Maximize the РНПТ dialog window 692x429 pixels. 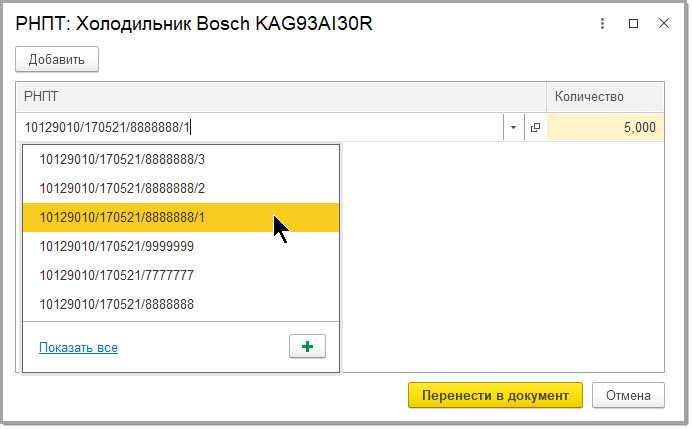[633, 23]
